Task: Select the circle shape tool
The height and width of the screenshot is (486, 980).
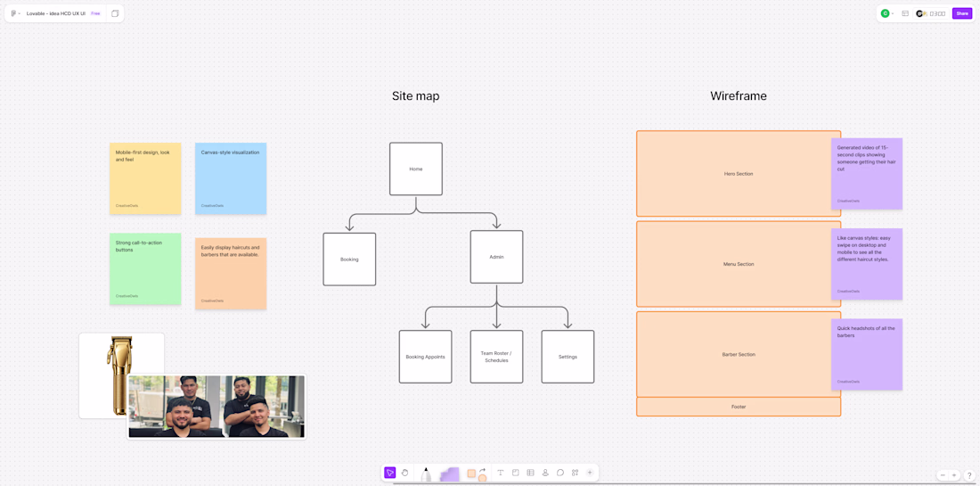Action: click(x=482, y=479)
